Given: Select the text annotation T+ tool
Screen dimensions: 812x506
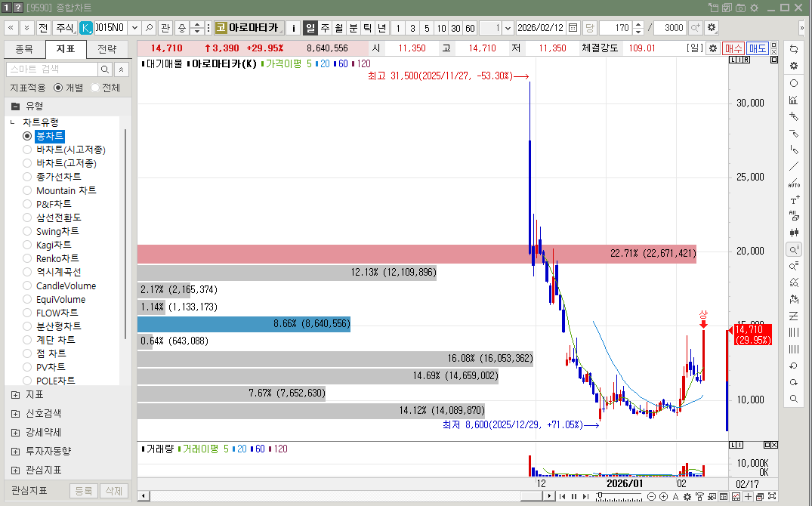Looking at the screenshot, I should tap(793, 200).
